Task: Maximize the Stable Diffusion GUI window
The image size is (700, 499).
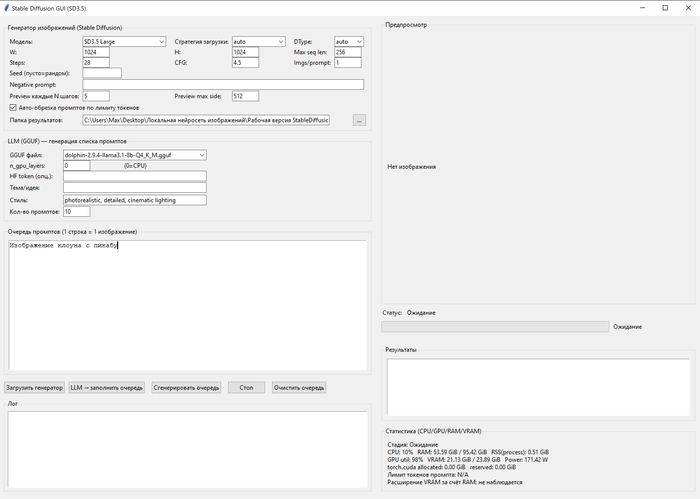Action: pos(664,7)
